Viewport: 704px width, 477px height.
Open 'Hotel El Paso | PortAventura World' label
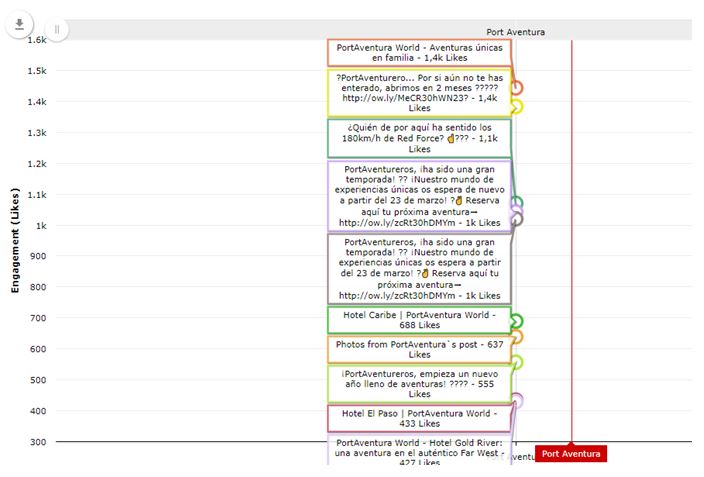419,419
